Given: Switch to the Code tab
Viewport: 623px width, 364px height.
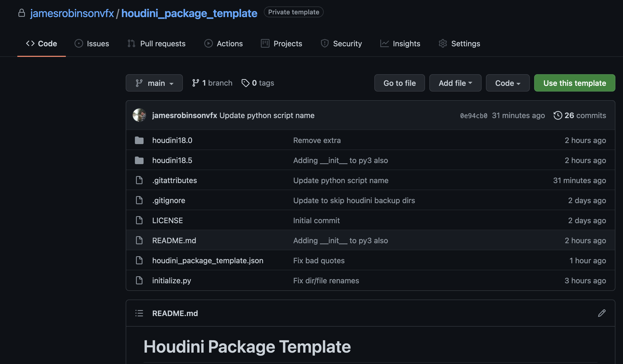Looking at the screenshot, I should tap(41, 43).
